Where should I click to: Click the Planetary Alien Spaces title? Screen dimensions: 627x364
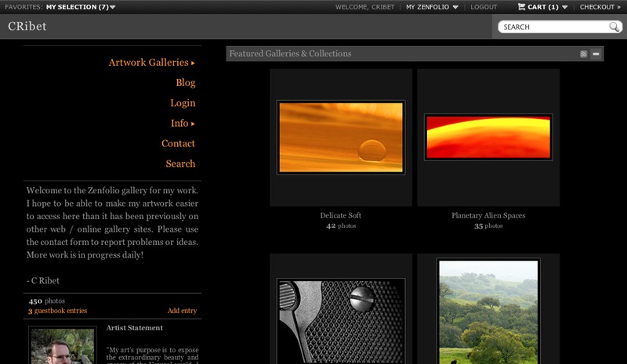[x=488, y=215]
